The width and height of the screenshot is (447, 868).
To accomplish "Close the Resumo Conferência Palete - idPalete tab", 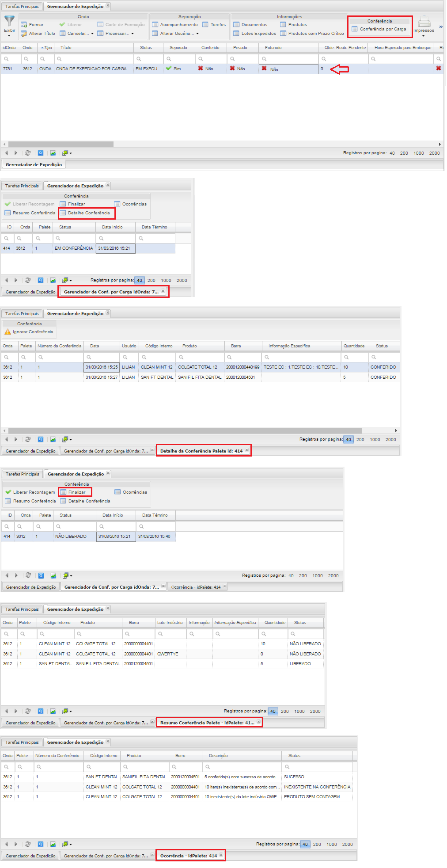I will click(x=259, y=722).
